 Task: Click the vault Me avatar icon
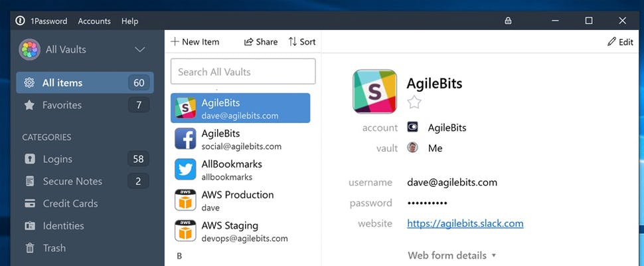click(412, 147)
